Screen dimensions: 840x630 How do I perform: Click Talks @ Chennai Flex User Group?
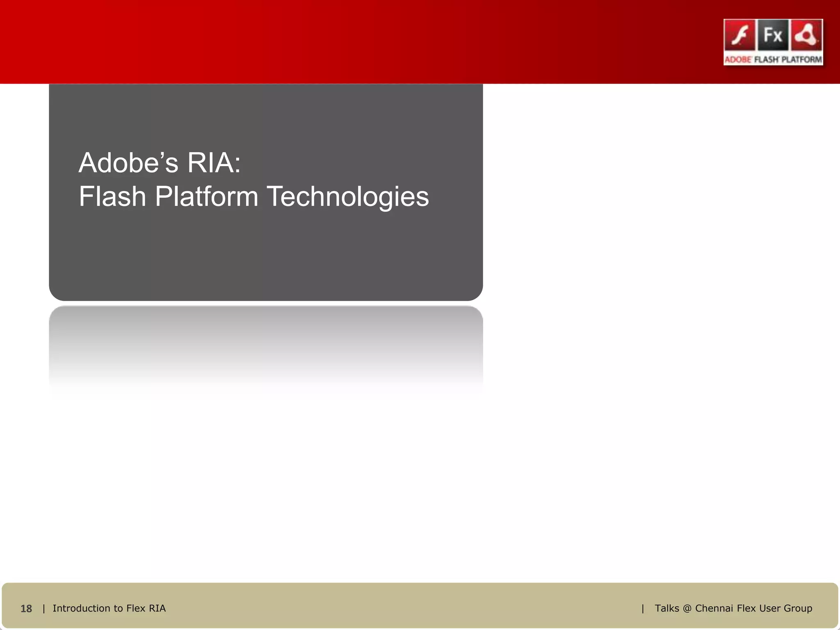[x=733, y=608]
